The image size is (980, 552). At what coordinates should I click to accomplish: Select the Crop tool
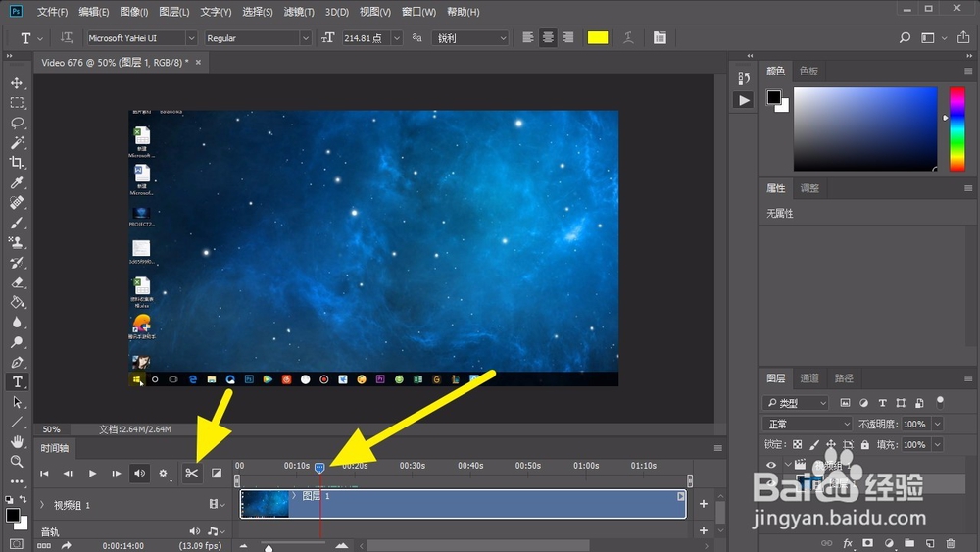point(17,163)
